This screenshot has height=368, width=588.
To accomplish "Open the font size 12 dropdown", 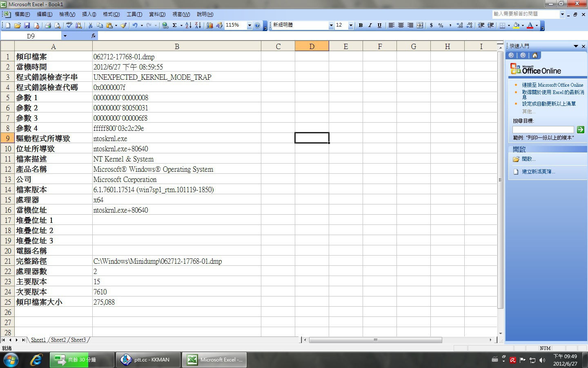I will pos(351,25).
